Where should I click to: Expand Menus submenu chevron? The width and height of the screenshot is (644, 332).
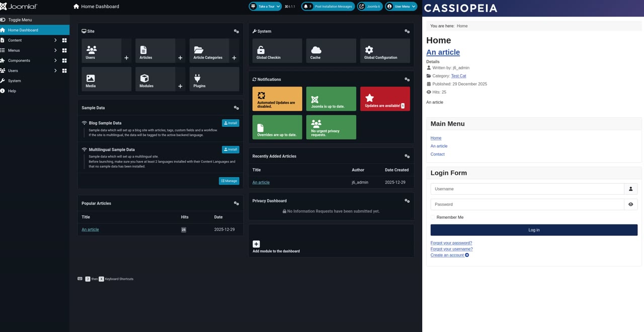pyautogui.click(x=55, y=50)
